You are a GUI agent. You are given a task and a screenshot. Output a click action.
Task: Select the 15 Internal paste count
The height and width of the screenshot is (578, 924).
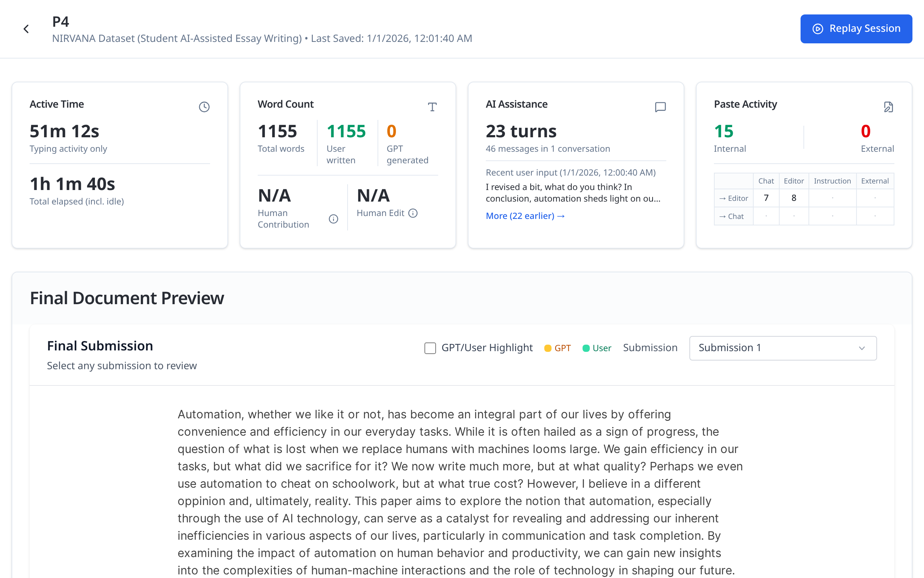(724, 131)
